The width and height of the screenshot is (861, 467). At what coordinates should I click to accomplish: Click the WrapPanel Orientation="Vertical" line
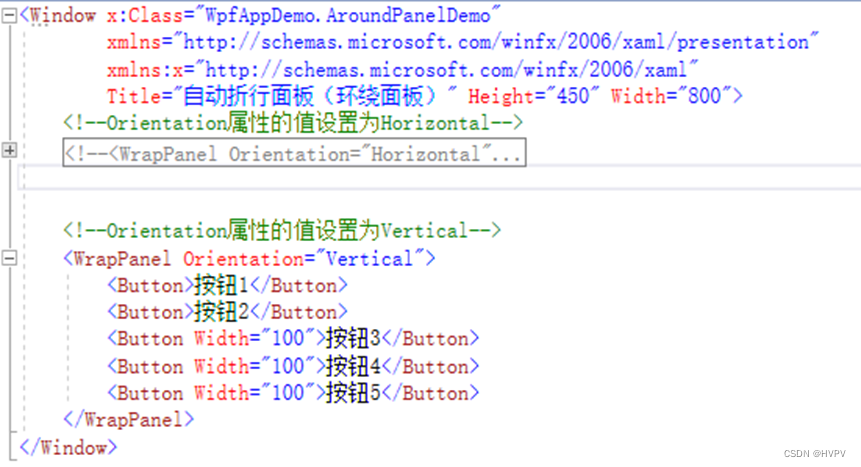pyautogui.click(x=249, y=258)
